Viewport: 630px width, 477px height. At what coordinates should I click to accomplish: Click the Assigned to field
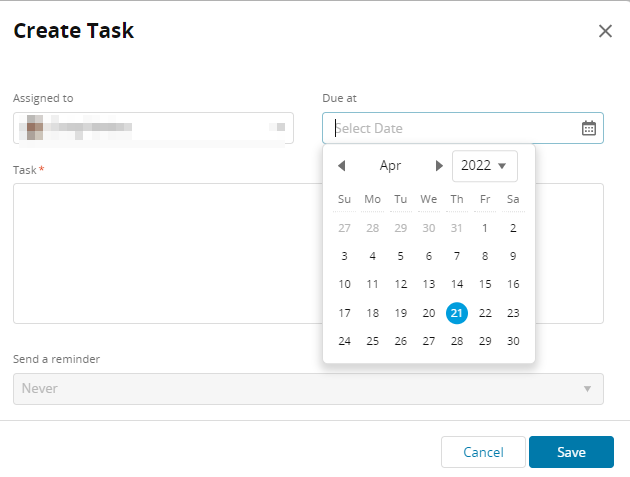pyautogui.click(x=153, y=128)
